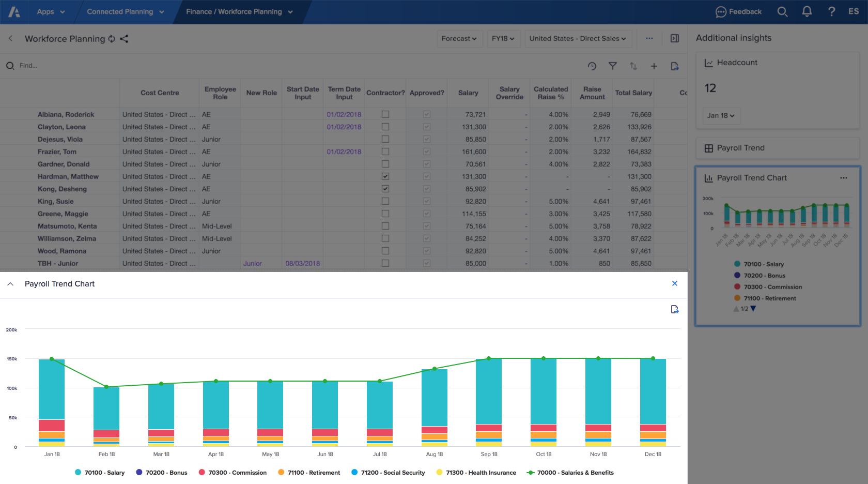The width and height of the screenshot is (868, 484).
Task: Toggle Contractor checkbox for Kong, Desheng
Action: (385, 189)
